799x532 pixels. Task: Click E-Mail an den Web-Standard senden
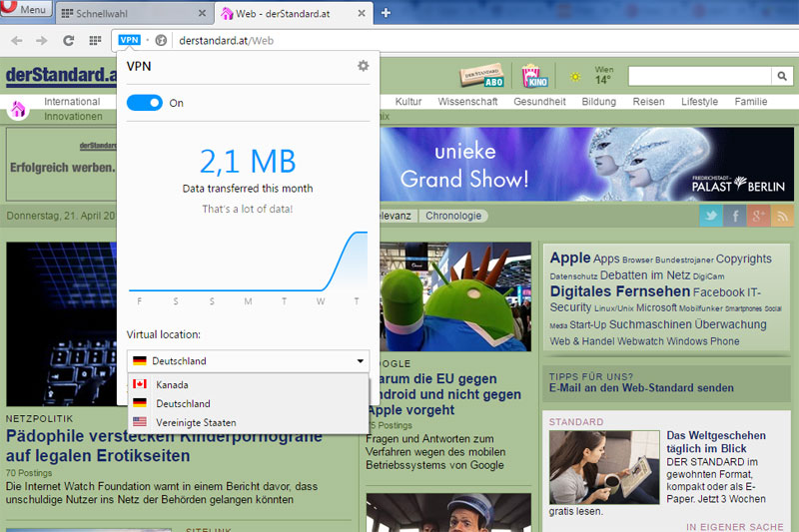(641, 388)
